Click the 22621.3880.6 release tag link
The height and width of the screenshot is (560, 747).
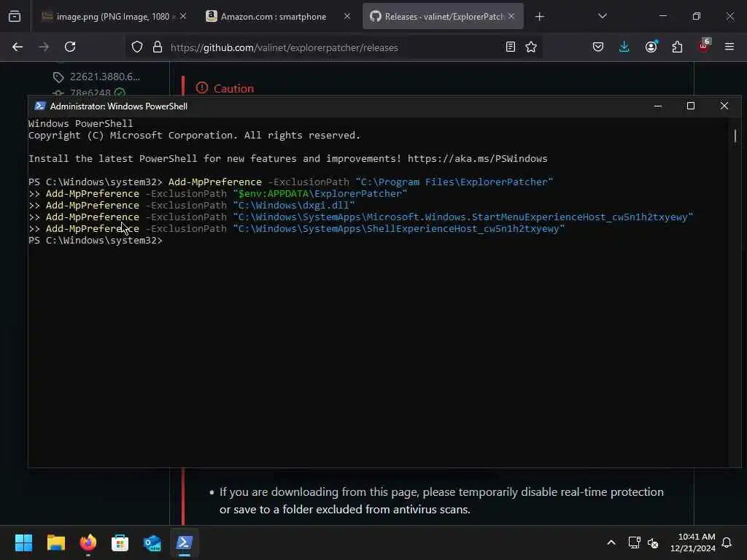tap(105, 77)
